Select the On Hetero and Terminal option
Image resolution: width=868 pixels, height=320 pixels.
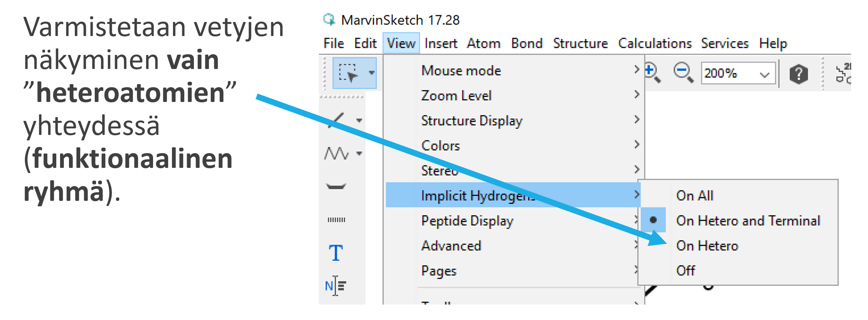tap(748, 221)
